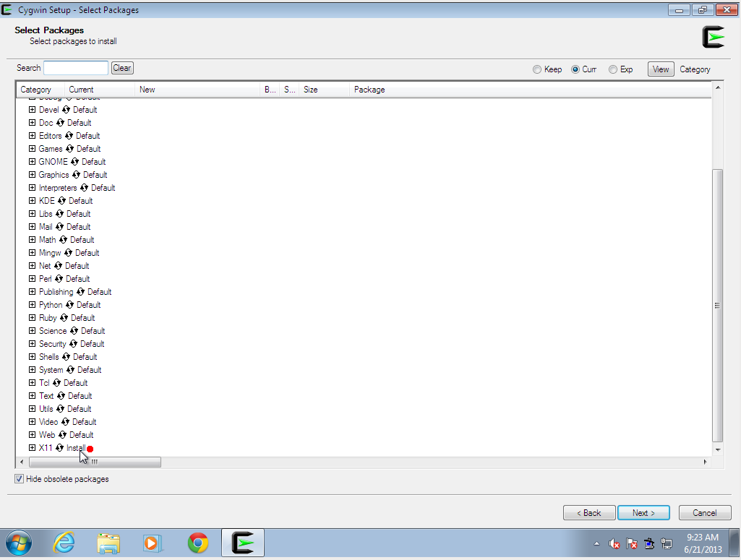This screenshot has width=741, height=560.
Task: Click the Back button
Action: pyautogui.click(x=589, y=513)
